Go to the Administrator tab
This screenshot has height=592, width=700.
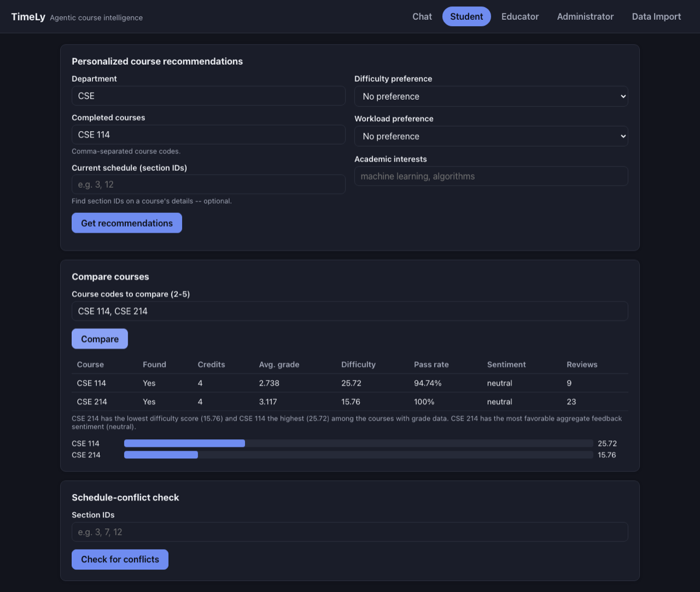tap(585, 16)
